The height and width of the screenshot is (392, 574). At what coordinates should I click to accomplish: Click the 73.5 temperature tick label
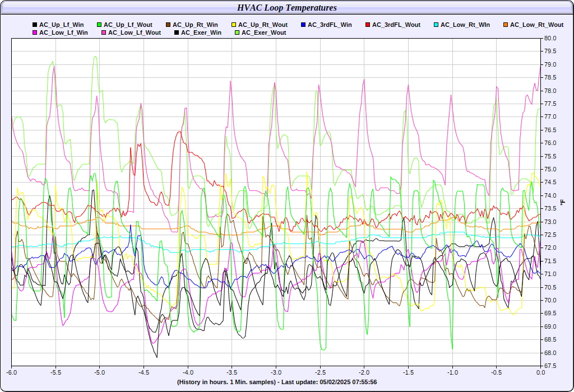click(550, 209)
